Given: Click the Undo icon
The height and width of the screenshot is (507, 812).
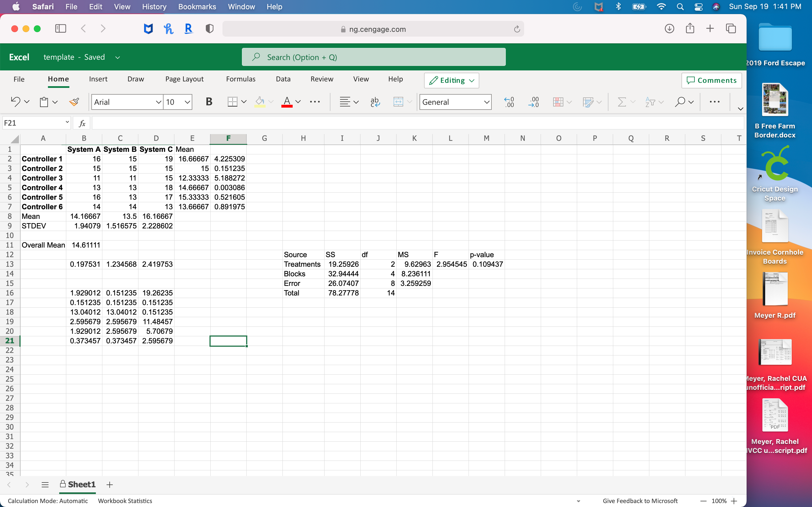Looking at the screenshot, I should (x=16, y=102).
